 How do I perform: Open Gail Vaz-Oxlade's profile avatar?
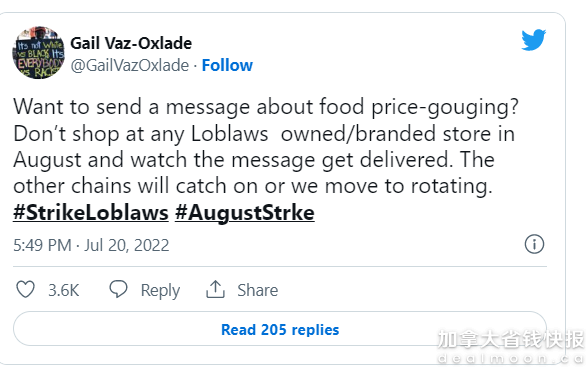(x=38, y=53)
